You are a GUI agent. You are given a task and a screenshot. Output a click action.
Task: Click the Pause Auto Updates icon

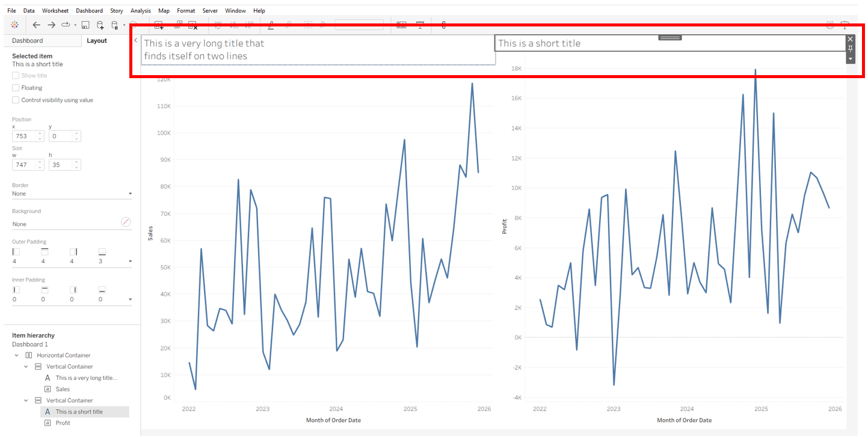tap(115, 25)
